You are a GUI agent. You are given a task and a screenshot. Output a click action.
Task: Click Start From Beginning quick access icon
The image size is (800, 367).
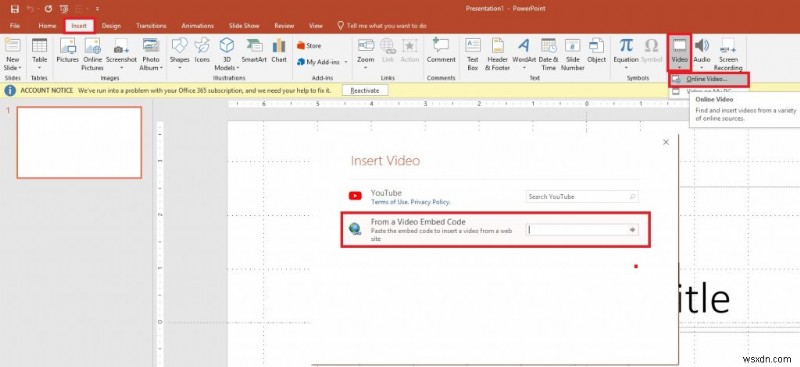[x=64, y=9]
